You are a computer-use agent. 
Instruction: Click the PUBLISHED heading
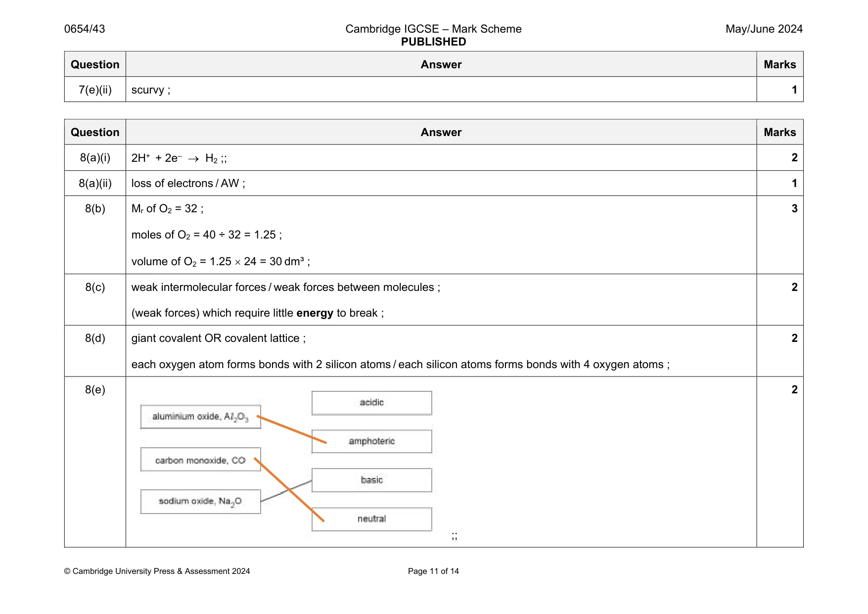click(433, 42)
